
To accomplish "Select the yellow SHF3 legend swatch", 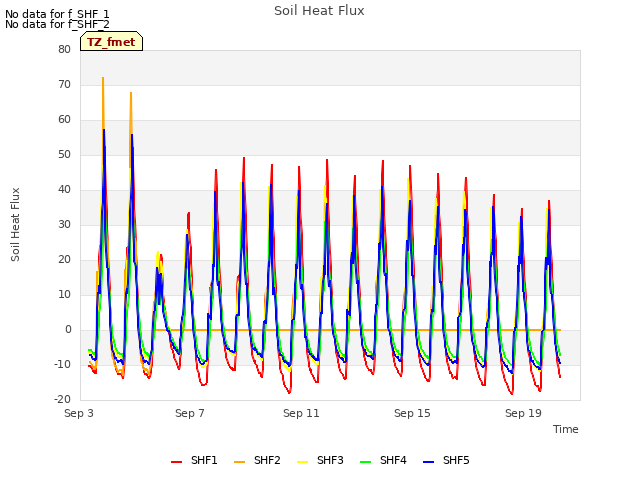I will (x=302, y=462).
